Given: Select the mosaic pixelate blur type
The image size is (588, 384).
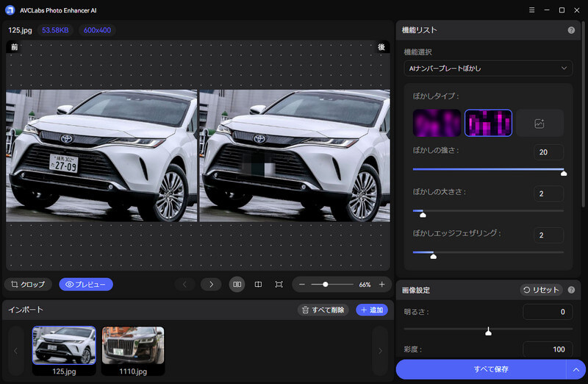Looking at the screenshot, I should coord(488,123).
